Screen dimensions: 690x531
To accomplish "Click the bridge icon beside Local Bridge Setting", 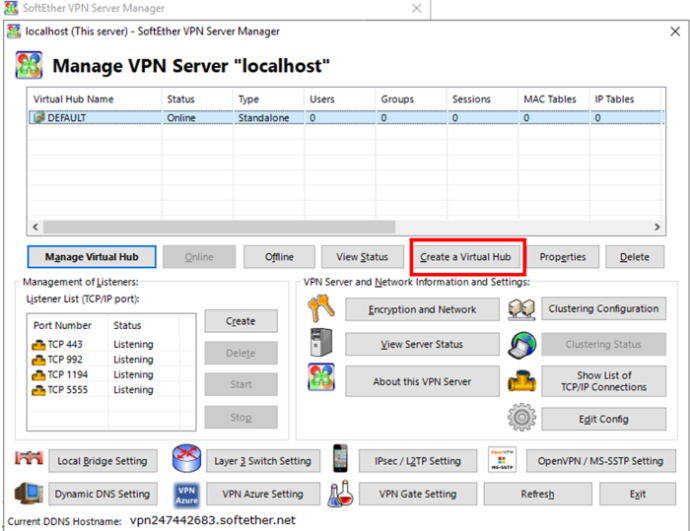I will (26, 459).
